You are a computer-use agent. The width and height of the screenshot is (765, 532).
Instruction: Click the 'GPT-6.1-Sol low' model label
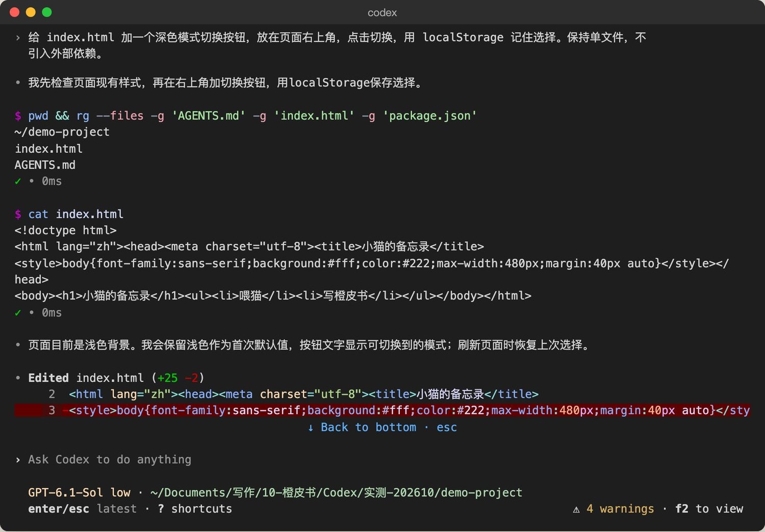[79, 492]
